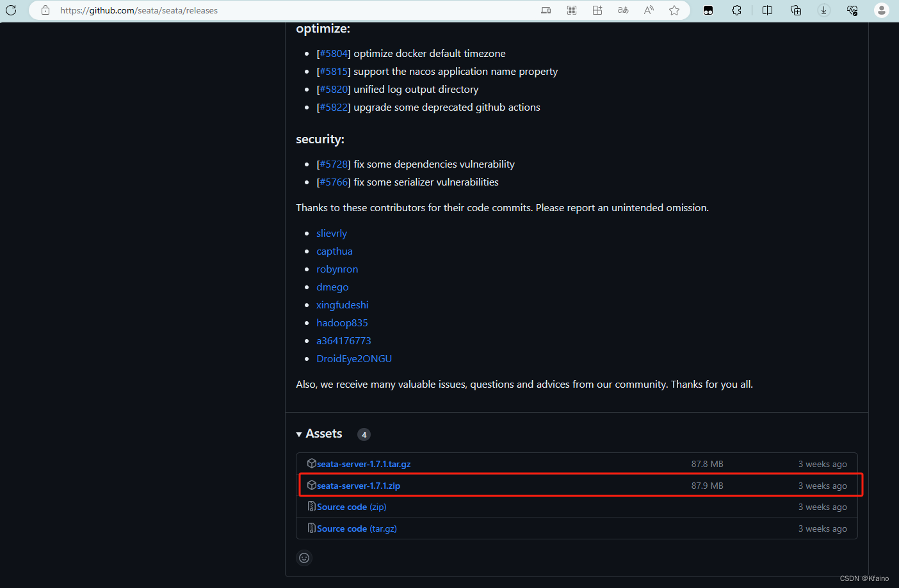Click '3 weeks ago' on Source code (zip) row

[x=822, y=507]
